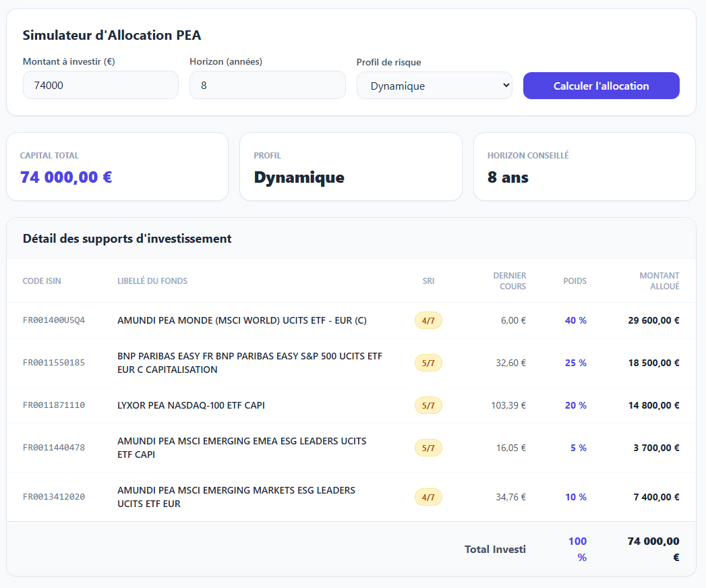Screen dimensions: 706x588
Task: Click the AMUNDI PEA MONDE (MSCI WORLD) fund name
Action: tap(242, 320)
